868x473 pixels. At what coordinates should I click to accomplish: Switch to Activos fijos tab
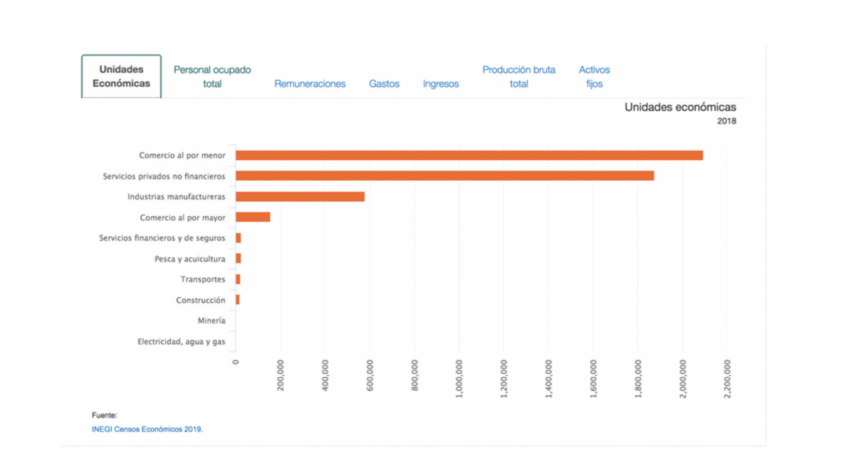pos(594,77)
